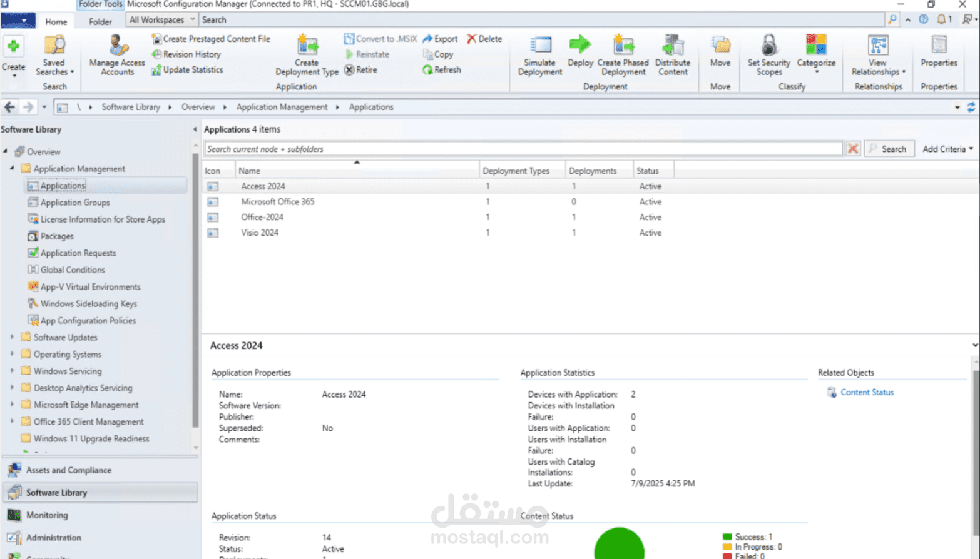Click the 'Search current node + subfolders' field
Image resolution: width=980 pixels, height=559 pixels.
[523, 149]
